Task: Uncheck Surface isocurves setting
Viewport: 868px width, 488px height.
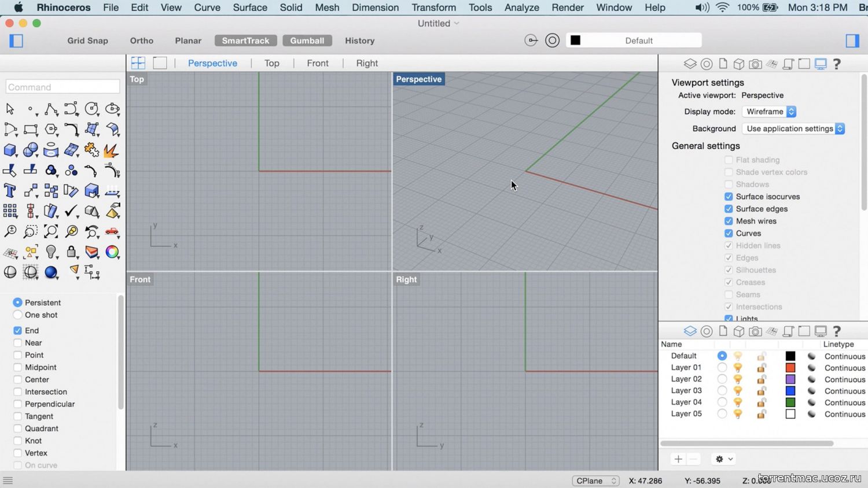Action: pos(729,197)
